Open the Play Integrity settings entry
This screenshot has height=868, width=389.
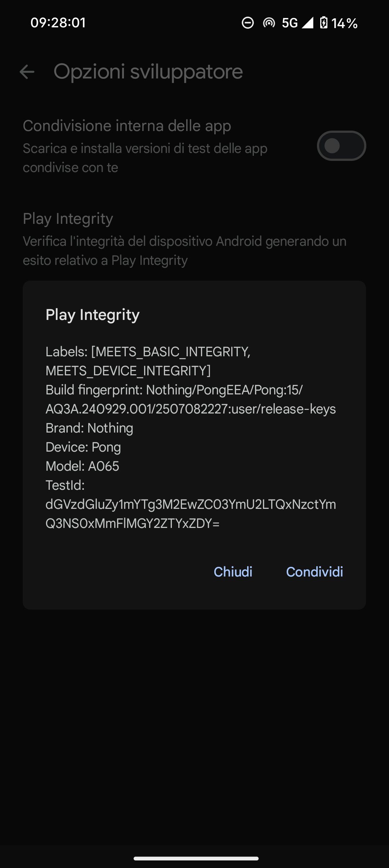coord(68,219)
